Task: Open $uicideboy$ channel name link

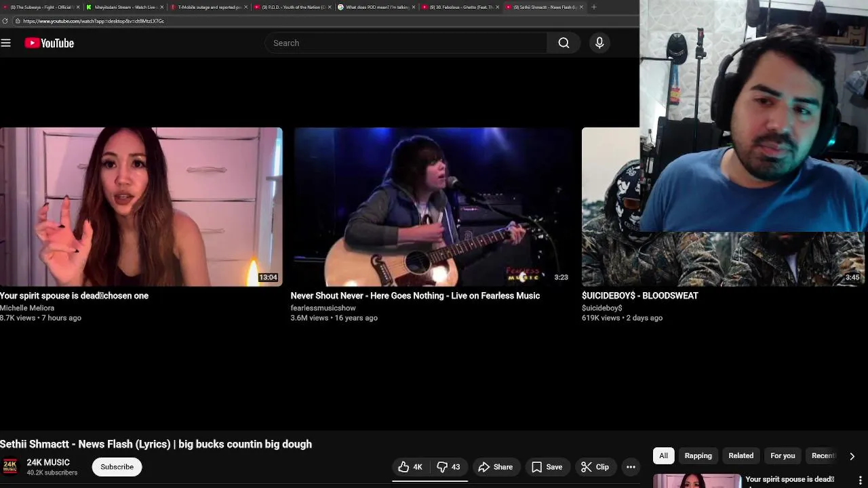Action: tap(601, 308)
